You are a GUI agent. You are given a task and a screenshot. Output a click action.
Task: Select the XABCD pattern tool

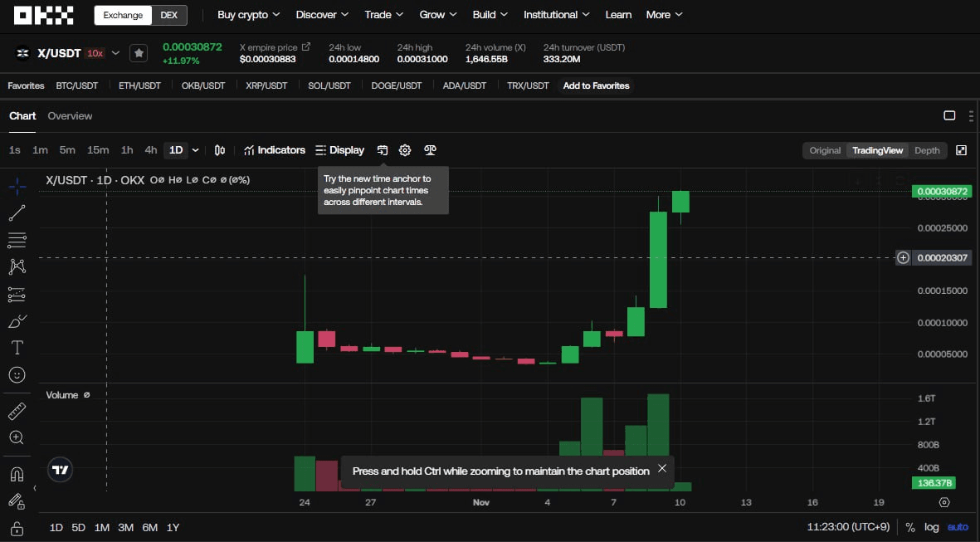[17, 267]
